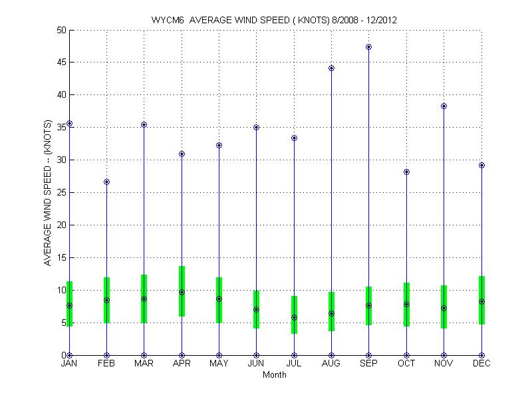Click the OCT minimum marker at zero knots
The image size is (532, 399).
(x=406, y=355)
